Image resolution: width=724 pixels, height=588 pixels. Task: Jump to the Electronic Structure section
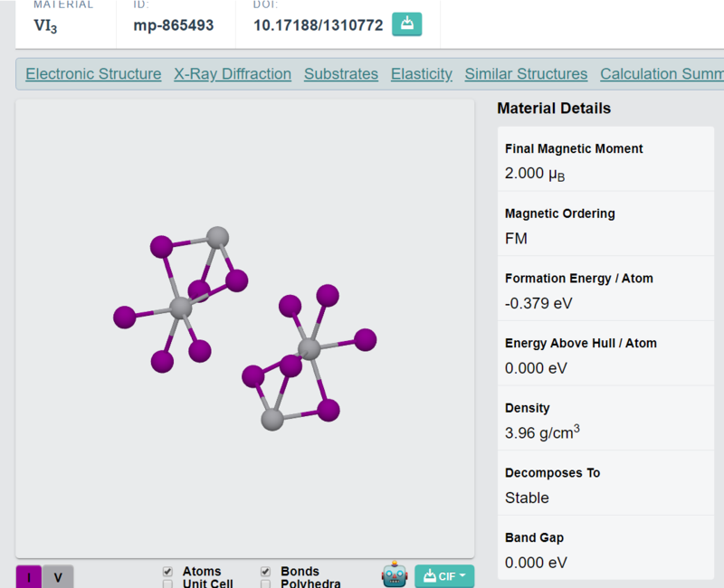pyautogui.click(x=93, y=74)
